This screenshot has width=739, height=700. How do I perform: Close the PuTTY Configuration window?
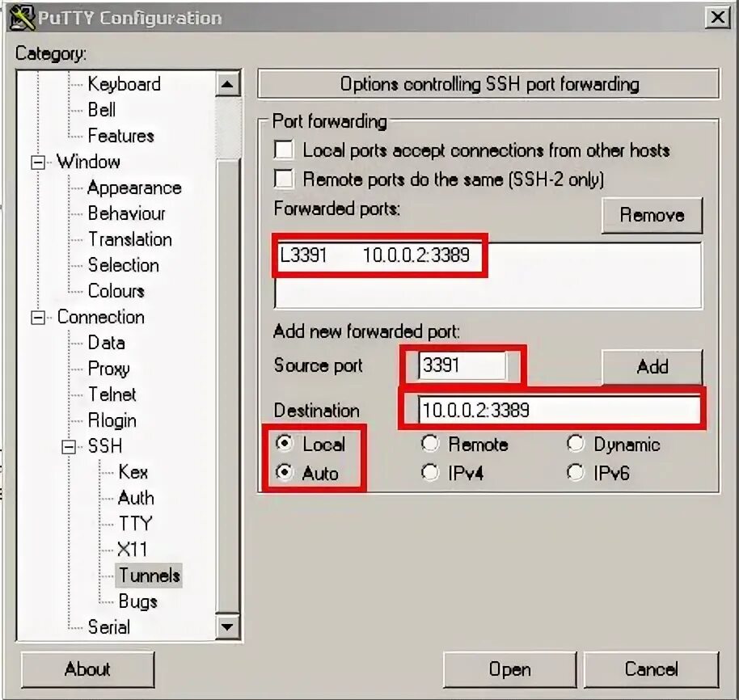[717, 18]
